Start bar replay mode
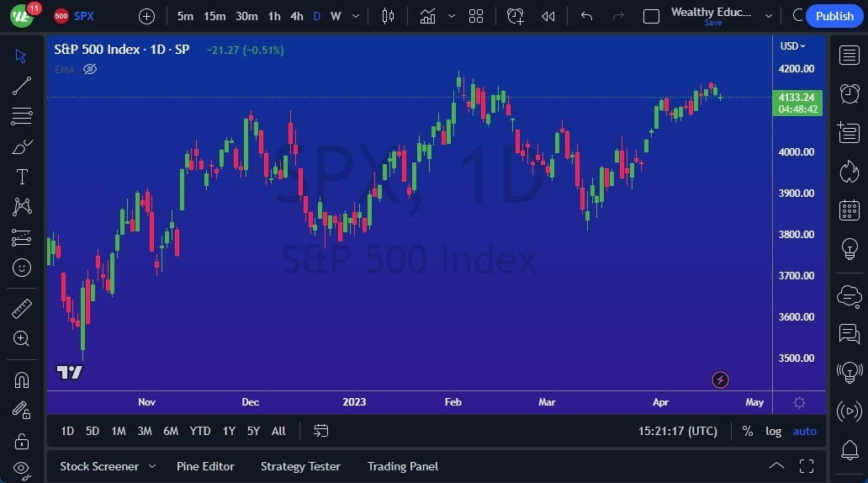Viewport: 868px width, 483px height. (x=548, y=17)
